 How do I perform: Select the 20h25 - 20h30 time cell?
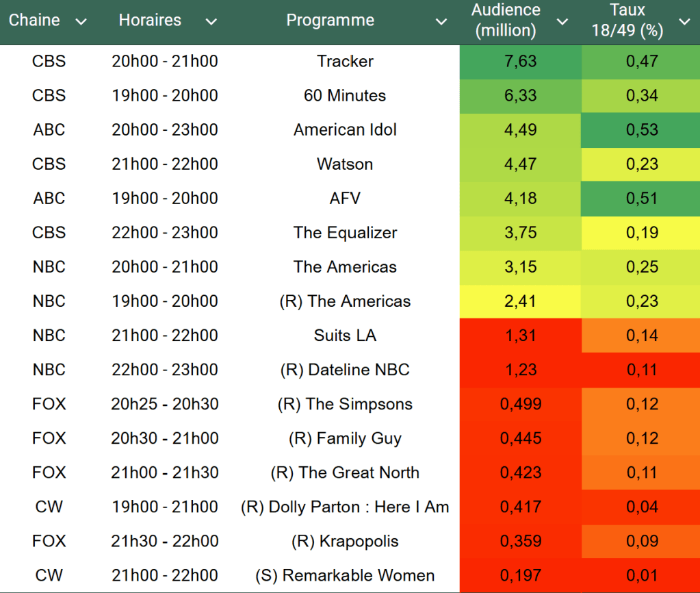tap(165, 404)
